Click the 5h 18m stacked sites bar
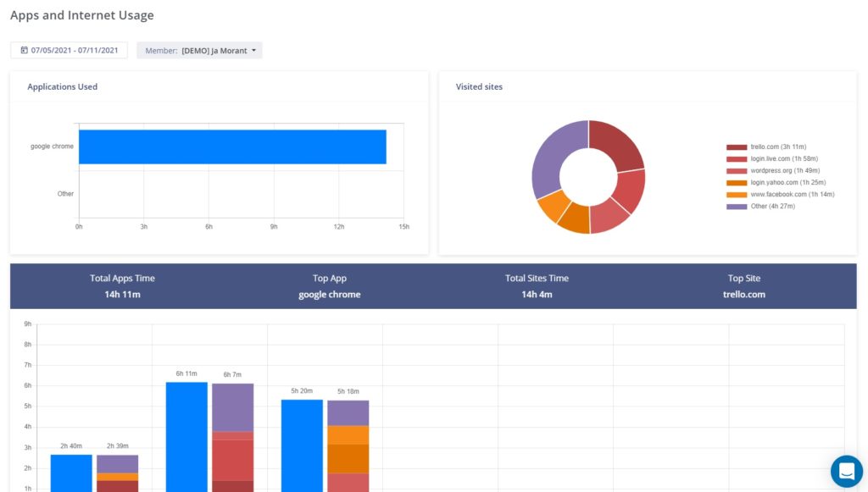Image resolution: width=868 pixels, height=492 pixels. tap(348, 446)
